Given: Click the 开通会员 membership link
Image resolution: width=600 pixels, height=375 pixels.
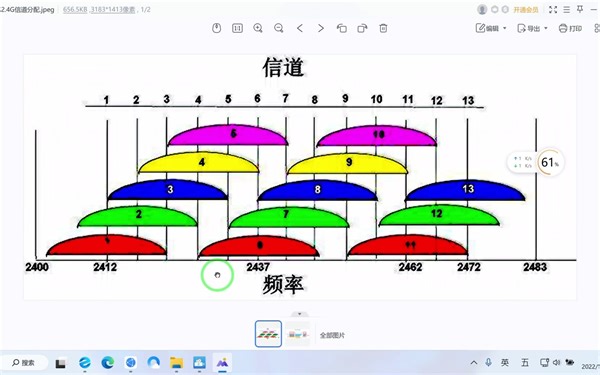Looking at the screenshot, I should tap(526, 10).
